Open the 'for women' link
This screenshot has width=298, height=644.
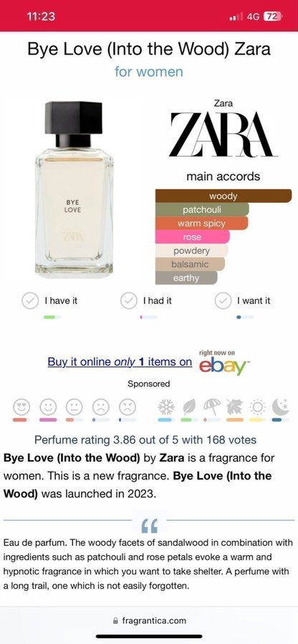[x=149, y=72]
